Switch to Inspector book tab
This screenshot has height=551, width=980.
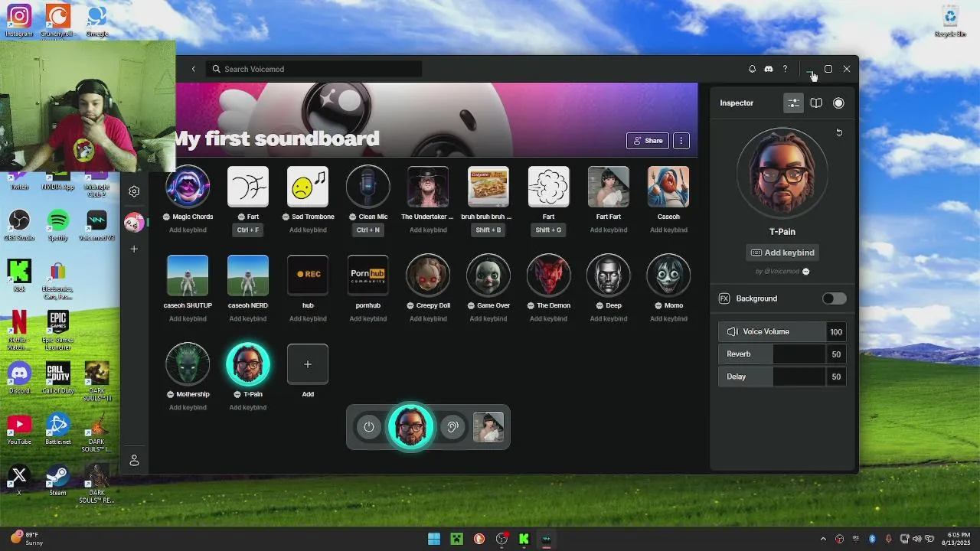click(816, 103)
